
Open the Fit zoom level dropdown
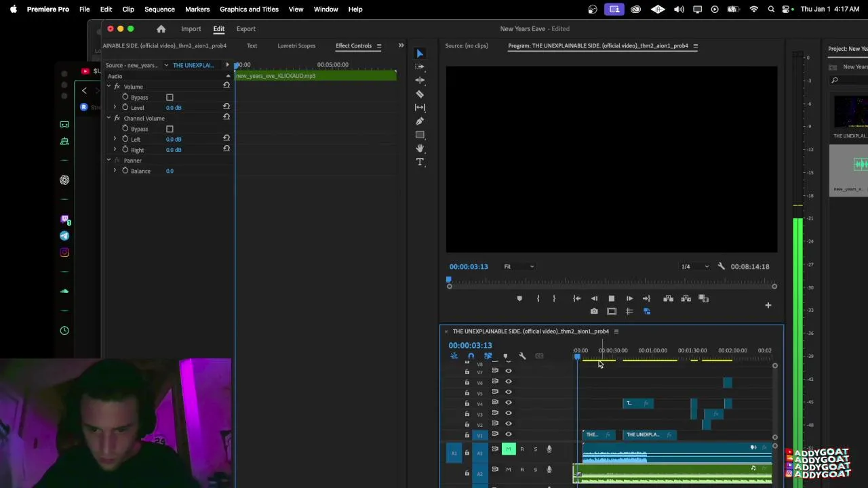click(x=519, y=266)
